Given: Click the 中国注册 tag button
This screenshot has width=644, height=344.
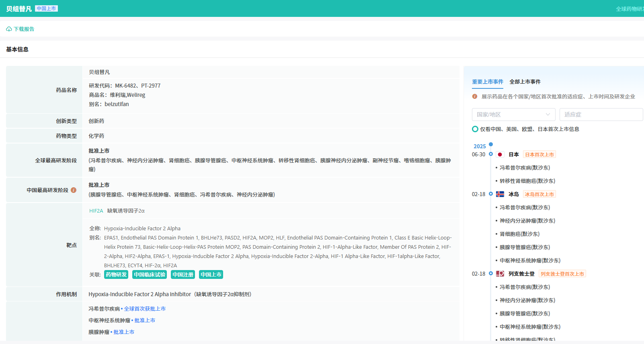Looking at the screenshot, I should [183, 275].
